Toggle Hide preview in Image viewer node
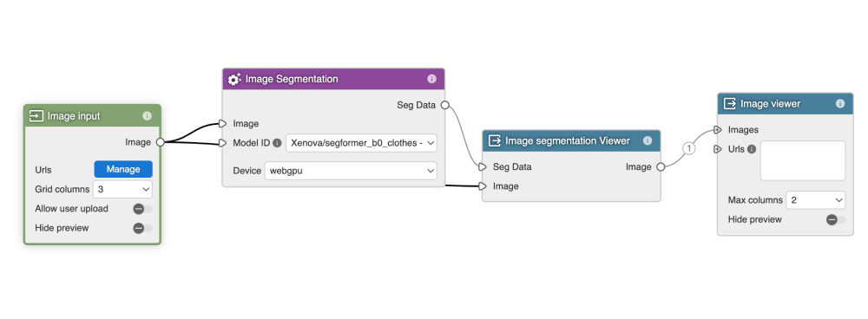 (x=836, y=219)
